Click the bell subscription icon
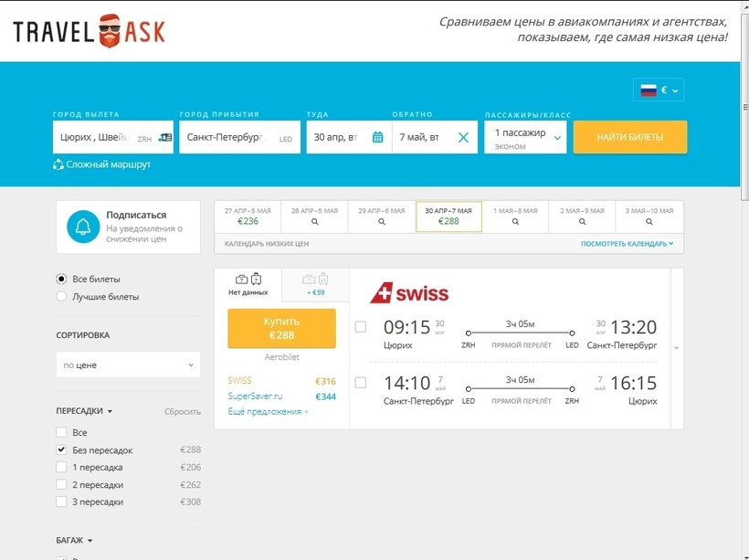749x560 pixels. click(83, 227)
